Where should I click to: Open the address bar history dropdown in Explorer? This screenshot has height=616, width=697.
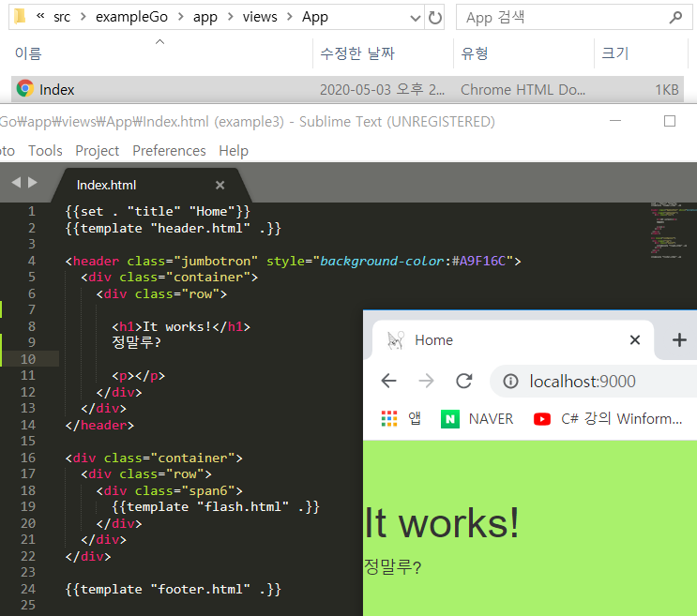click(x=416, y=18)
